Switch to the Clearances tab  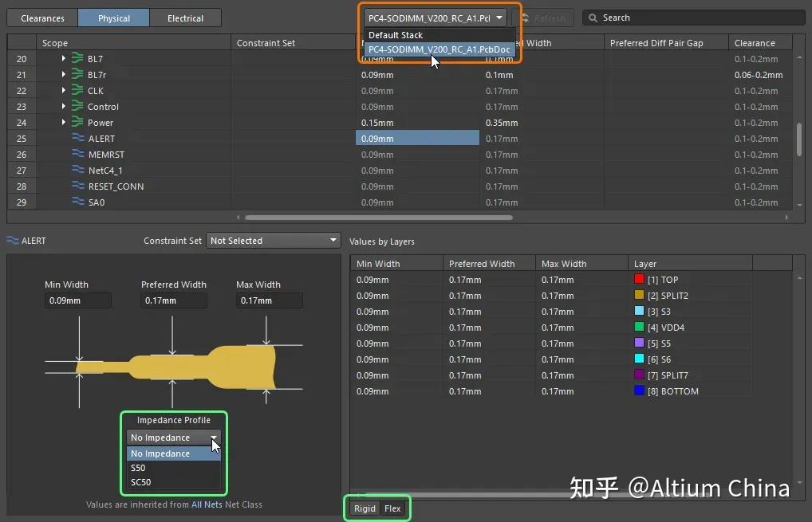[42, 18]
